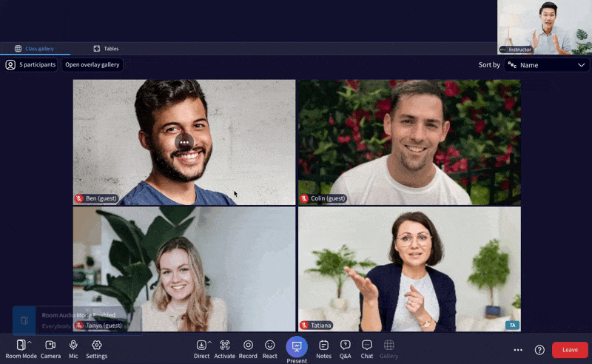The image size is (592, 364).
Task: Click Open overlay gallery button
Action: click(x=92, y=64)
